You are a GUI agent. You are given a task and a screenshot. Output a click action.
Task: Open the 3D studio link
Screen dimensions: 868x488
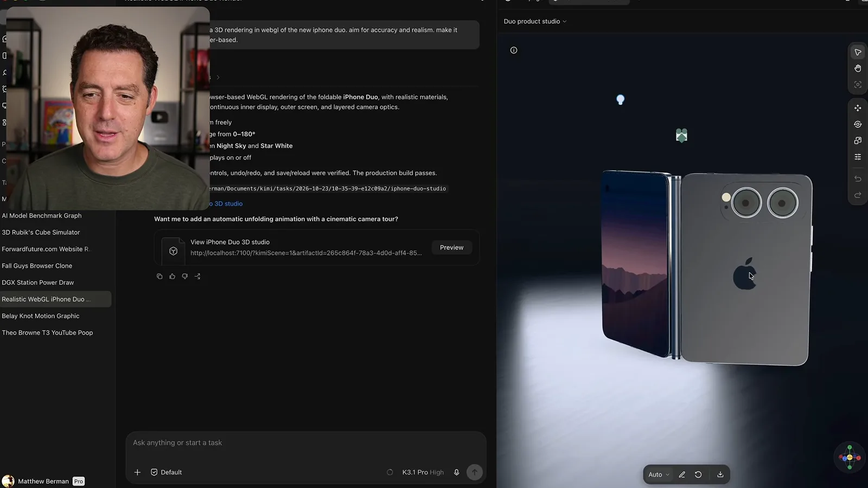(x=226, y=203)
